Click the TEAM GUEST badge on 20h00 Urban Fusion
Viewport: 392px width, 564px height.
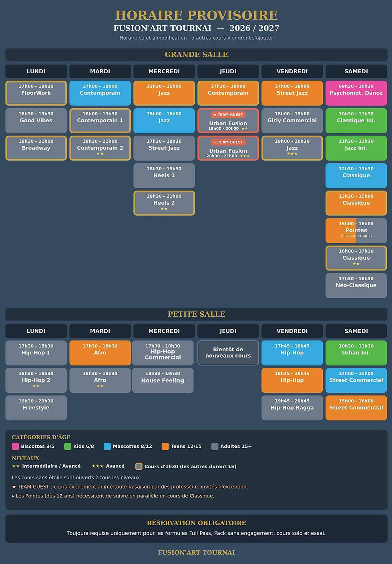[x=228, y=142]
